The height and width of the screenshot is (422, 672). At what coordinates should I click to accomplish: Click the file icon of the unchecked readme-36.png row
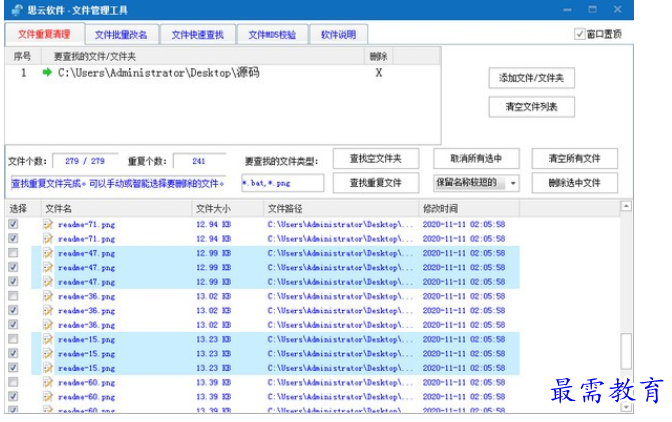pyautogui.click(x=48, y=296)
